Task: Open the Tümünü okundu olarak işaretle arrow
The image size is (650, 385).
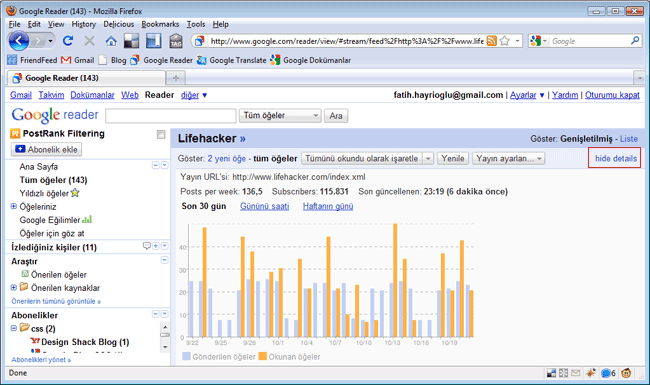Action: point(428,158)
